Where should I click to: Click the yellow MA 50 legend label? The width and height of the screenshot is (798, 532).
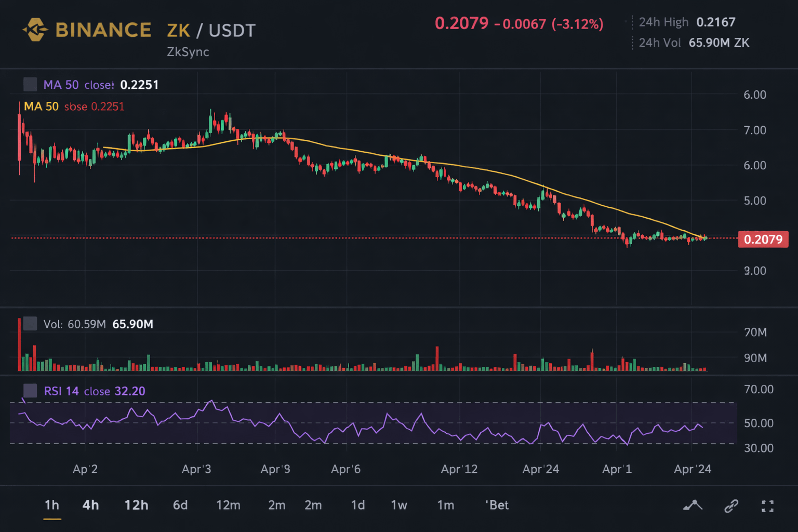click(x=41, y=107)
